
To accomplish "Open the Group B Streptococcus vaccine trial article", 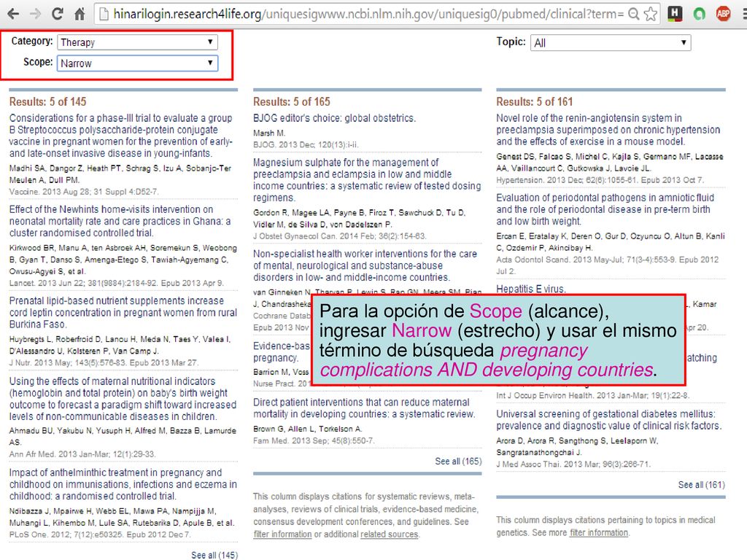I will (x=121, y=136).
